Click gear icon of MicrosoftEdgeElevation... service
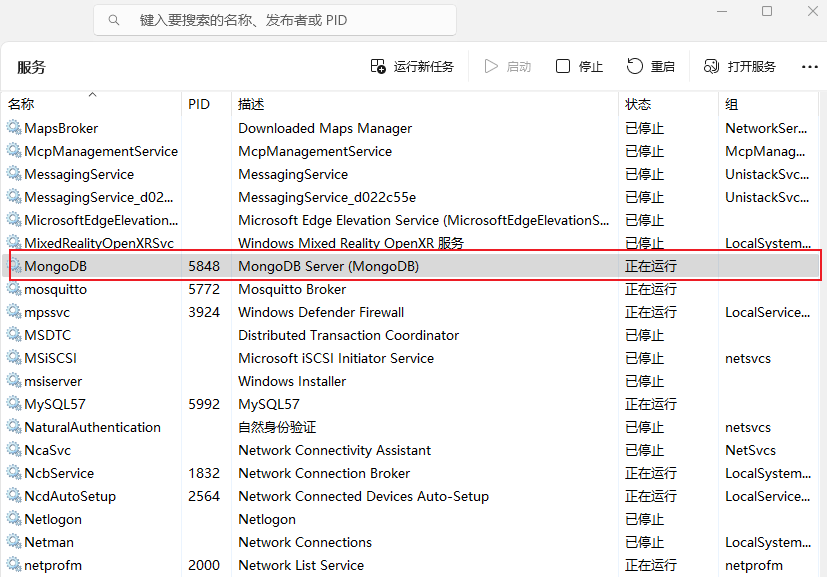The image size is (827, 577). click(14, 220)
